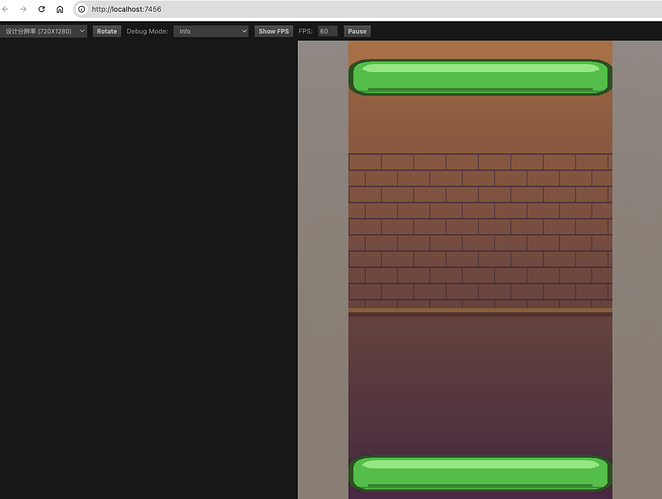Image resolution: width=662 pixels, height=499 pixels.
Task: Click the browser forward arrow
Action: [x=23, y=9]
